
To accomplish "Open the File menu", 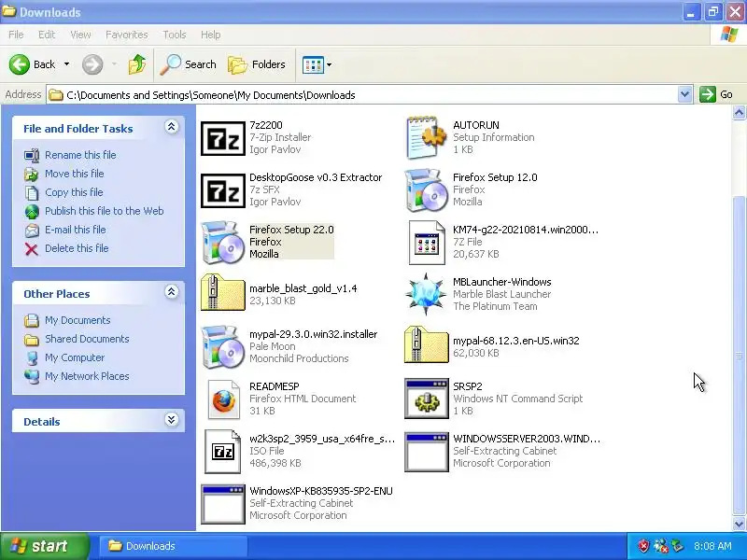I will 16,35.
